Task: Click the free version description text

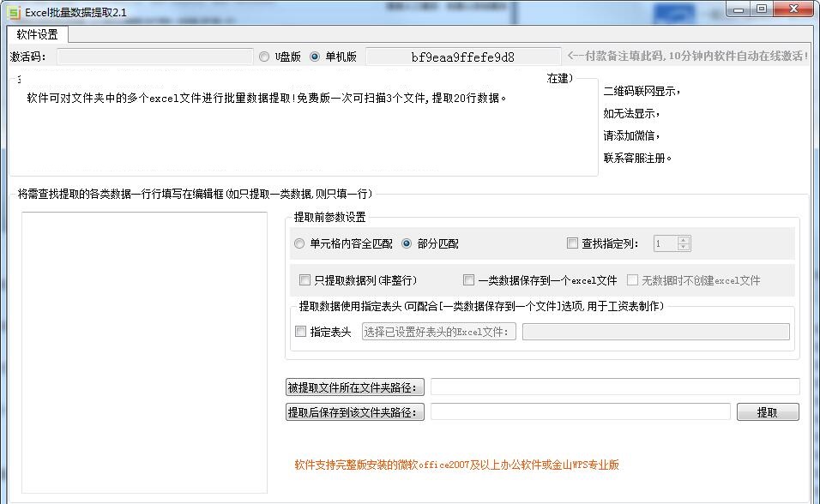Action: 267,98
